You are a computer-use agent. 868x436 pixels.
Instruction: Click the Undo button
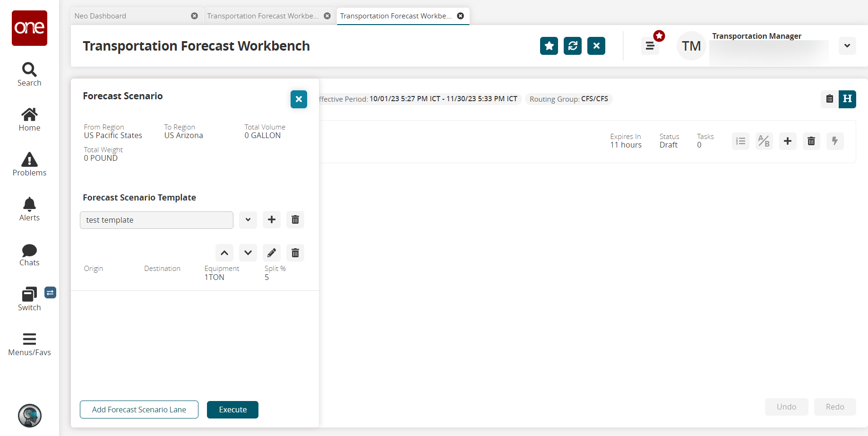[786, 407]
